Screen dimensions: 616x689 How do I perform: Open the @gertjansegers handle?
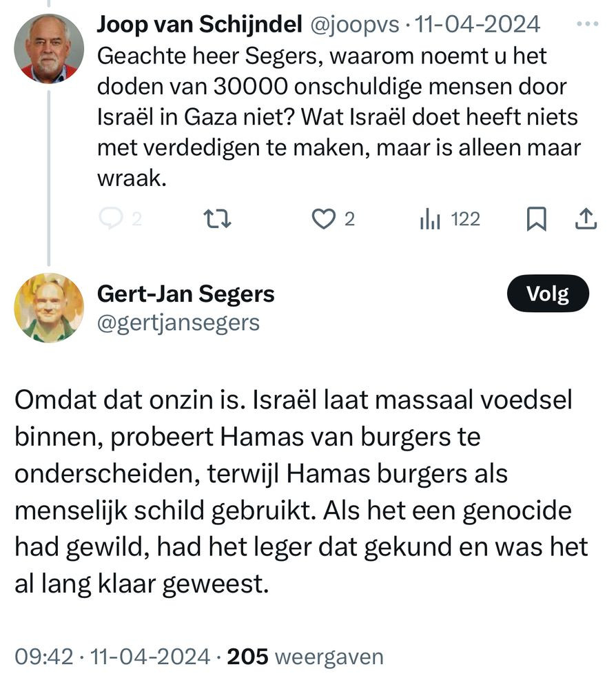(x=178, y=323)
